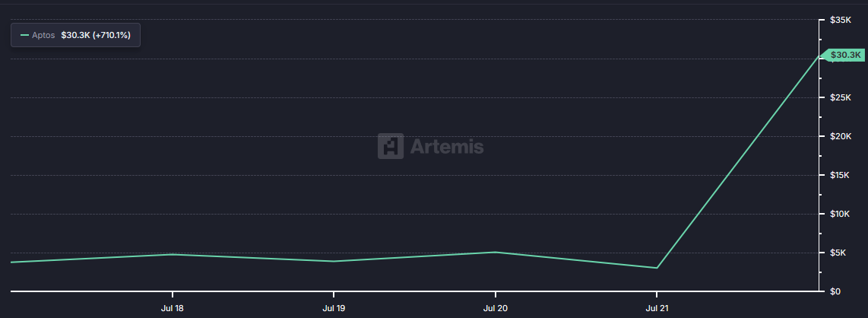Click the $35K axis label
This screenshot has height=318, width=868.
tap(841, 20)
